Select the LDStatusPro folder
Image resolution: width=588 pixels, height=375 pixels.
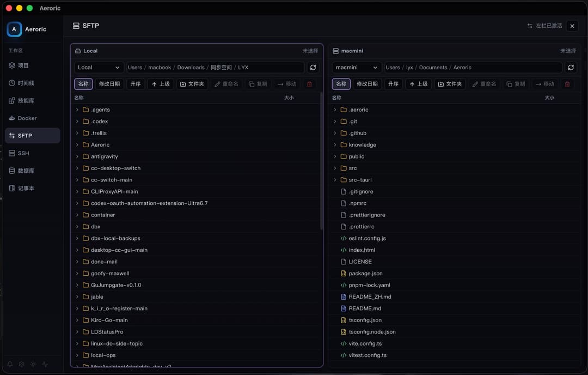[196, 332]
